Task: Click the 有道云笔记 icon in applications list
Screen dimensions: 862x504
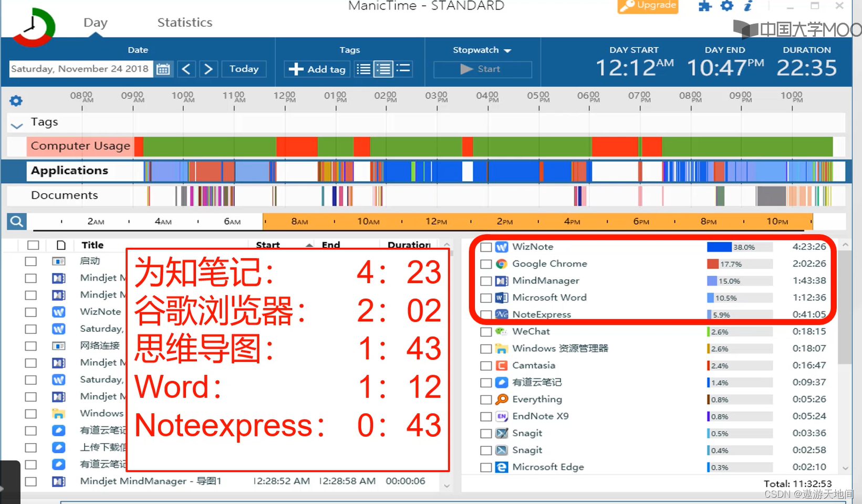Action: click(502, 382)
